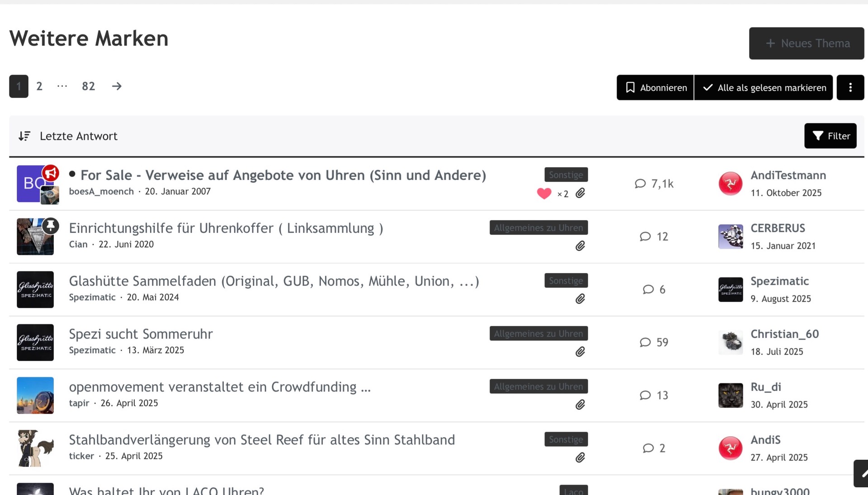Click the sort order icon beside Letzte Antwort
The image size is (868, 495).
(24, 136)
